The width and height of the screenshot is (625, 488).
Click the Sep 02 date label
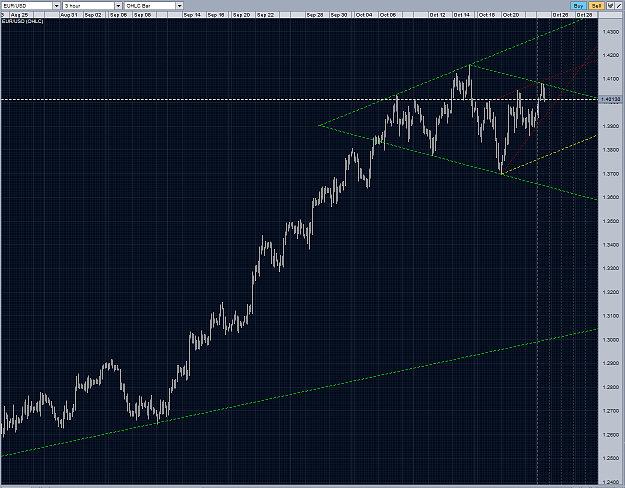pyautogui.click(x=93, y=15)
